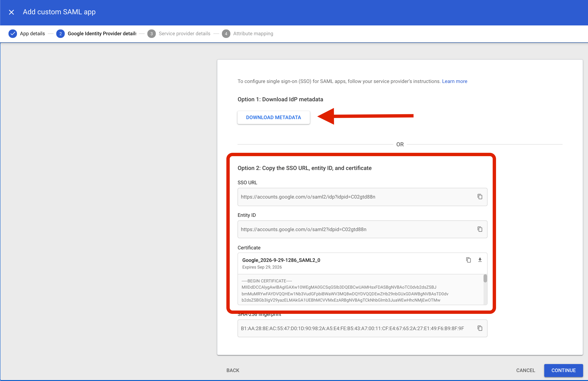
Task: Click the Google_2026-9-29-1286_SAML2_0 certificate name
Action: 281,260
